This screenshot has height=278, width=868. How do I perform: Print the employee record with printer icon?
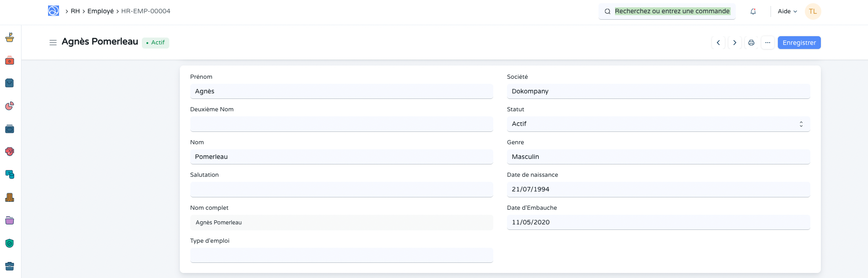[x=751, y=43]
